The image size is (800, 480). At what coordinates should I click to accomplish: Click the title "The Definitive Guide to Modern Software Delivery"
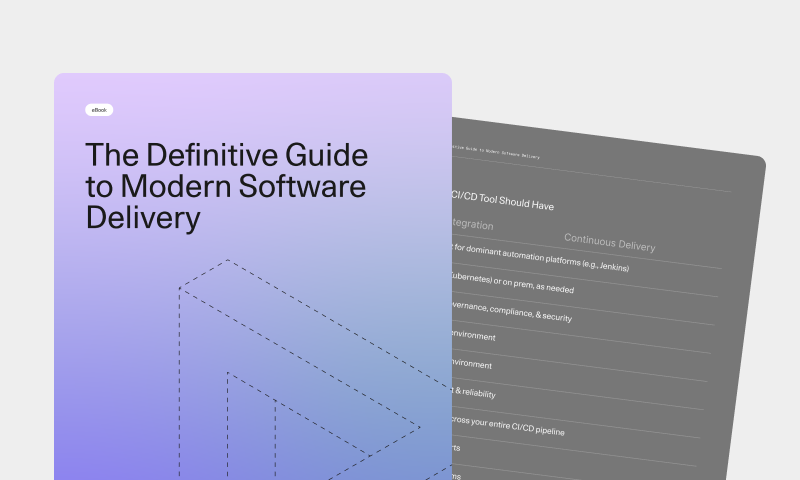(227, 186)
